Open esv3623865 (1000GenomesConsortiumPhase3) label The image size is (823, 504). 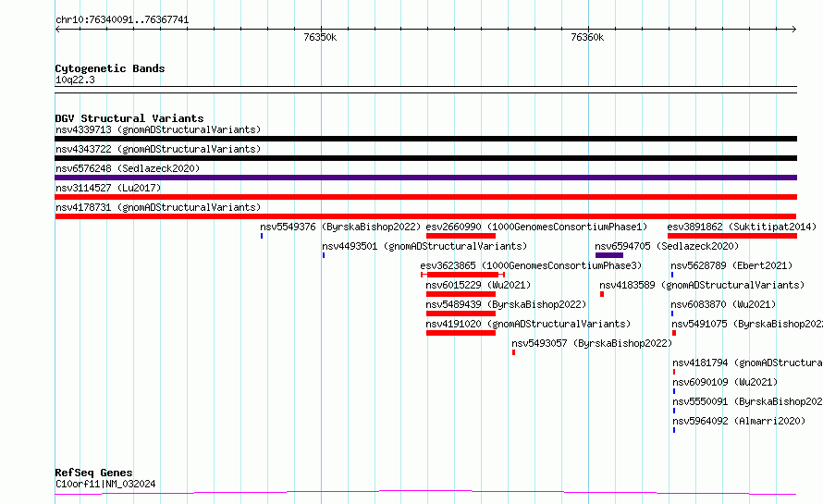531,265
